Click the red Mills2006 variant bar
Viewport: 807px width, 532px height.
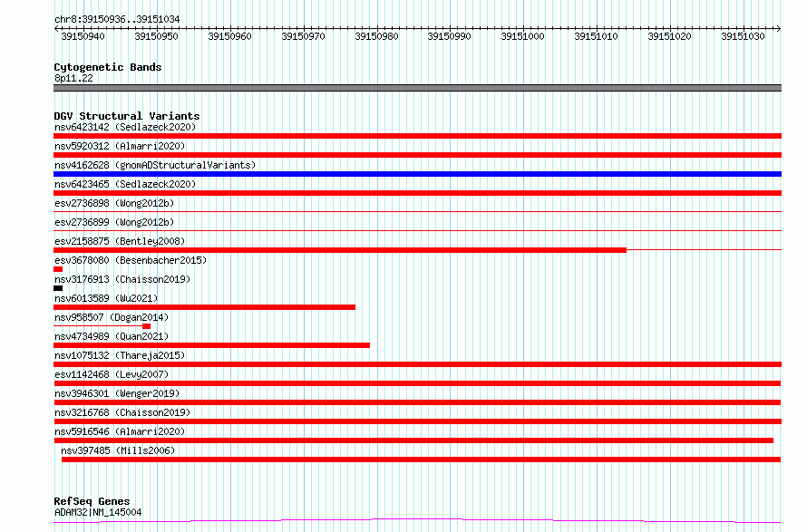click(x=421, y=459)
